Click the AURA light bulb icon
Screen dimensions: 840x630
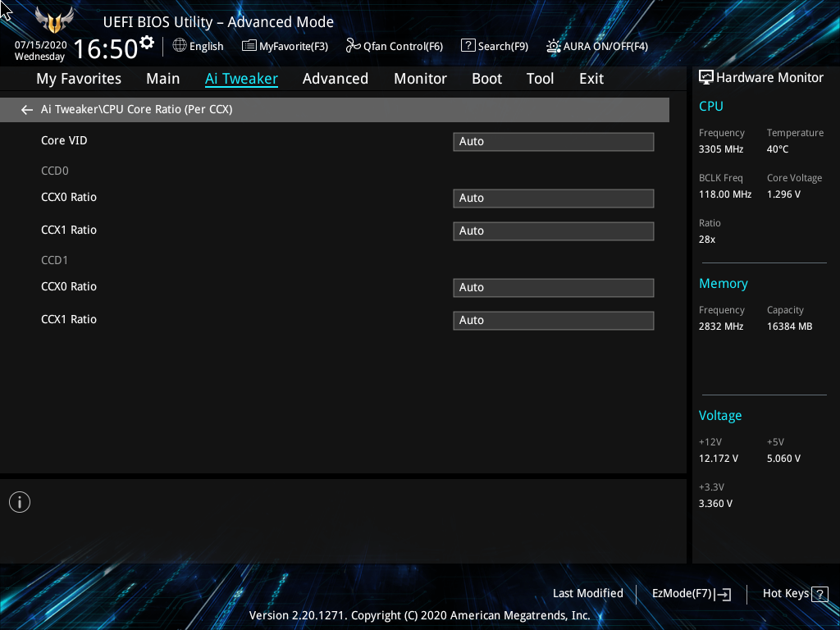(554, 46)
